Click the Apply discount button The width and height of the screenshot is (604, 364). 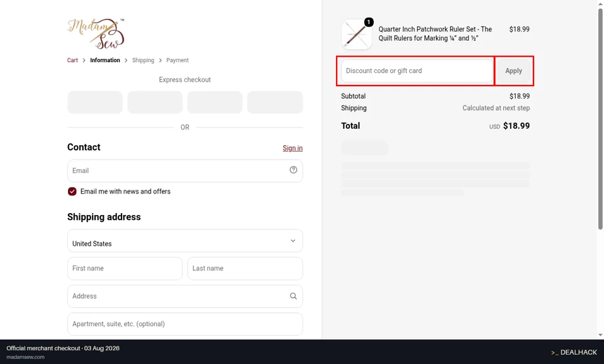513,71
